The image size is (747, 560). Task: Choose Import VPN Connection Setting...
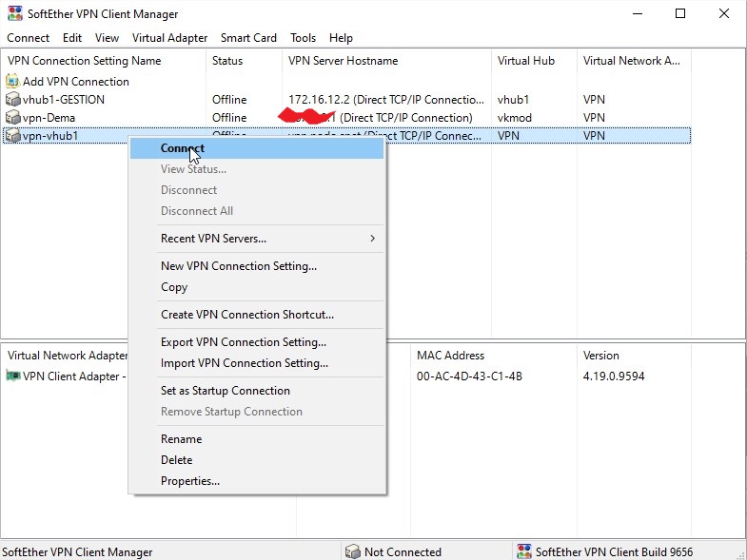257,363
